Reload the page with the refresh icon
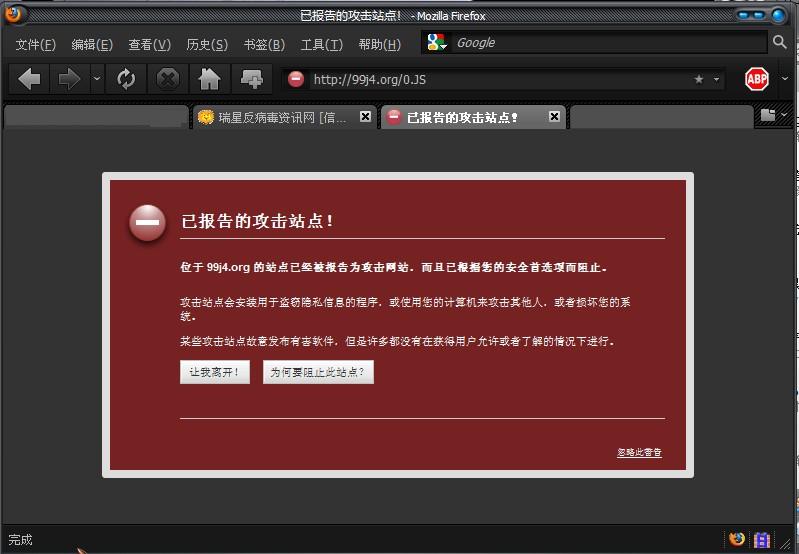The image size is (799, 554). (x=126, y=79)
